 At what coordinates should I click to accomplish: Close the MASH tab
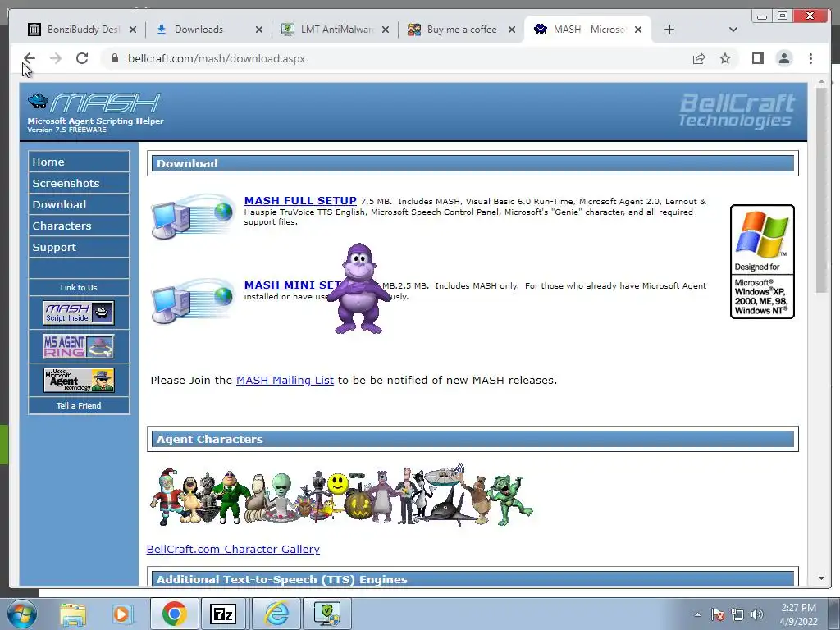638,30
